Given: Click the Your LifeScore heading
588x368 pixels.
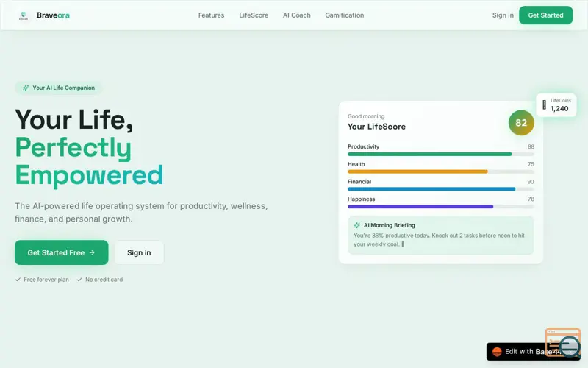Looking at the screenshot, I should [x=376, y=127].
